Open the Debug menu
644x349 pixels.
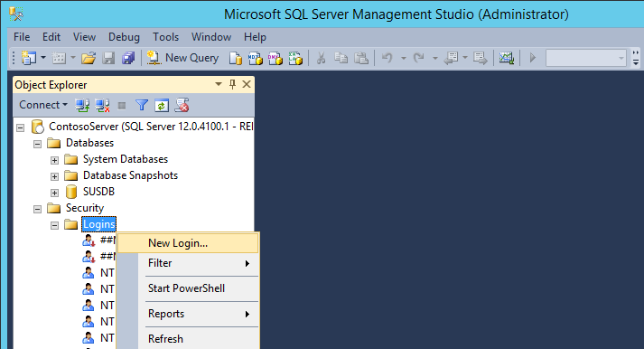point(124,37)
